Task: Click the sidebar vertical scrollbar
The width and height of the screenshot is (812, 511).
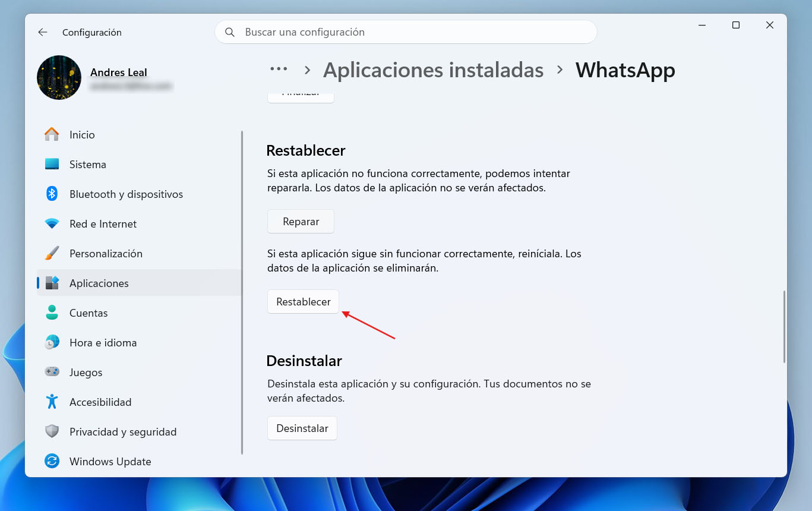Action: pyautogui.click(x=242, y=292)
